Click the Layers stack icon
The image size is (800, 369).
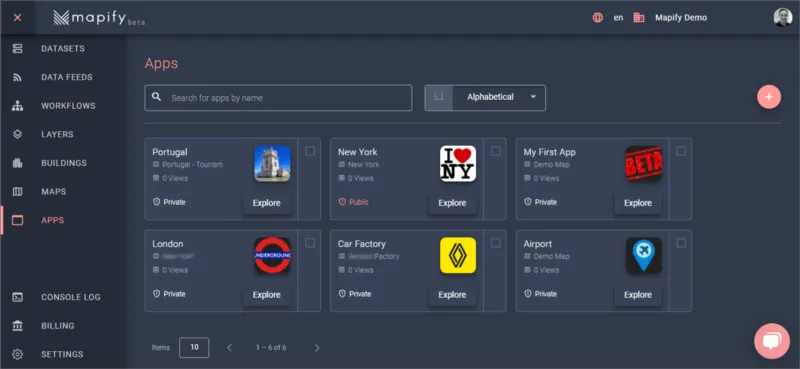(x=17, y=134)
